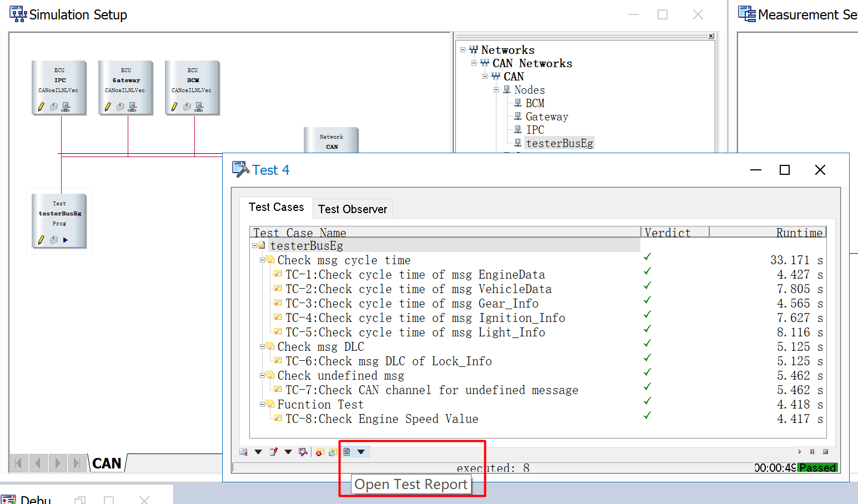Click the Runtime column header
Image resolution: width=858 pixels, height=504 pixels.
tap(767, 233)
